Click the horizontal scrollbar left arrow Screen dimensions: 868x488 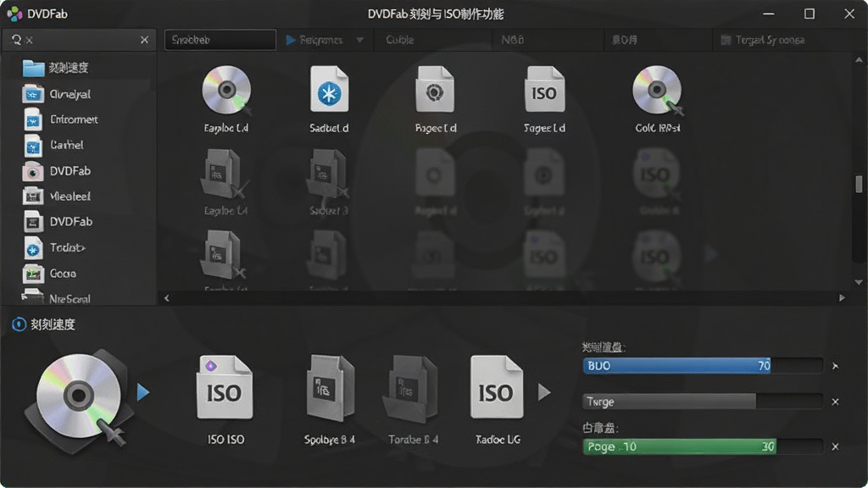click(167, 298)
